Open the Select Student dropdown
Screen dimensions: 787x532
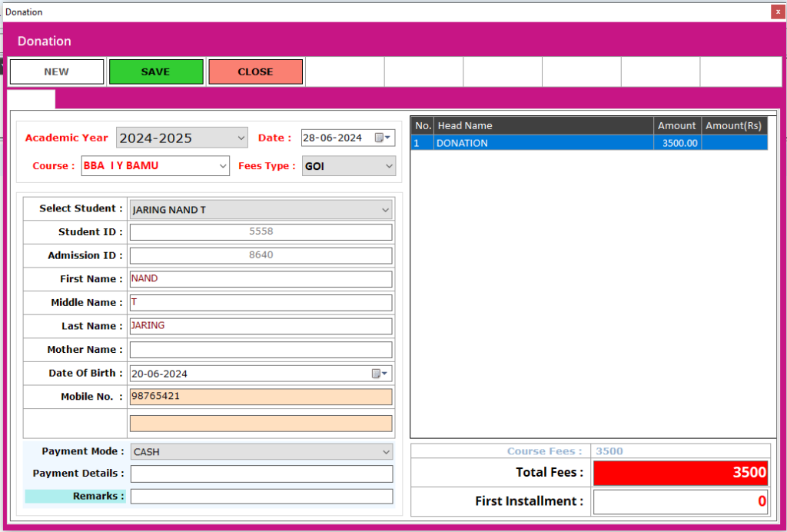385,210
